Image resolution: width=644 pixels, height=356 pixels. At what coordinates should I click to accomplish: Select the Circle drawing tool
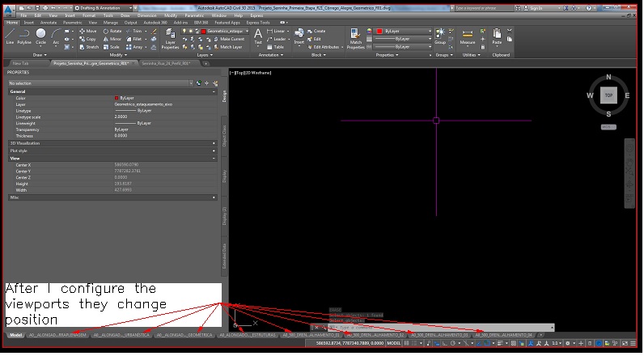(x=40, y=34)
